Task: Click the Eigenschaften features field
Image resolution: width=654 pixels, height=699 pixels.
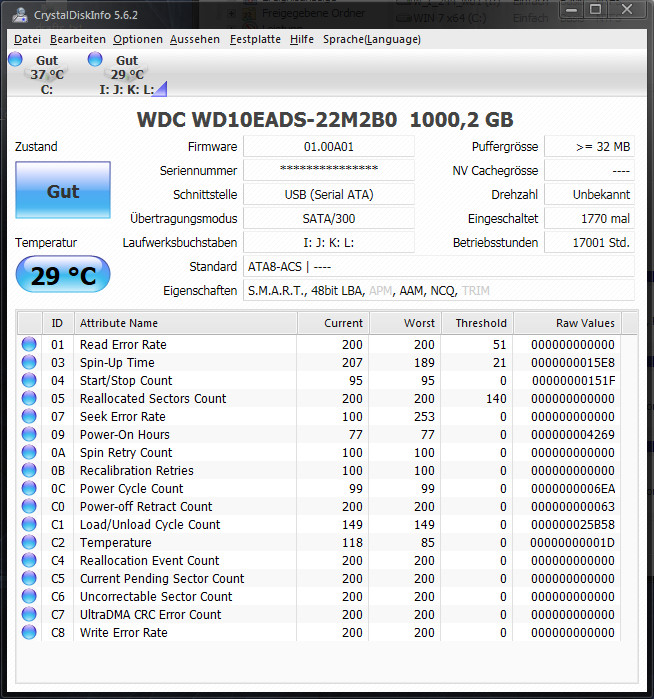Action: [439, 291]
